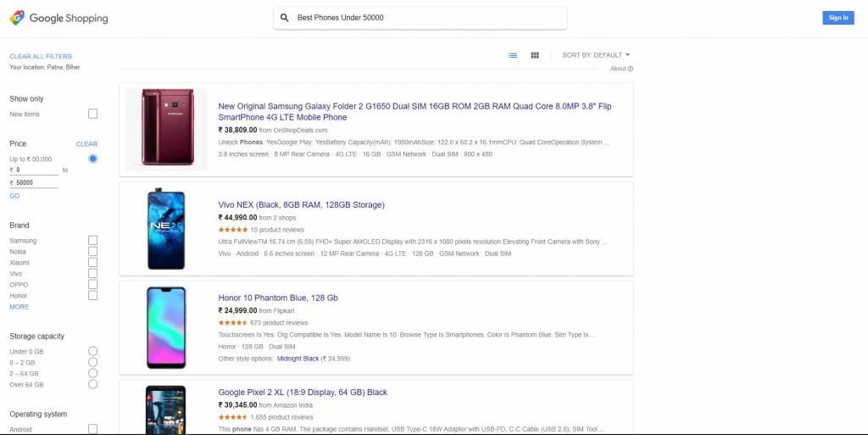Tick the New items checkbox
The height and width of the screenshot is (435, 868).
pyautogui.click(x=93, y=114)
